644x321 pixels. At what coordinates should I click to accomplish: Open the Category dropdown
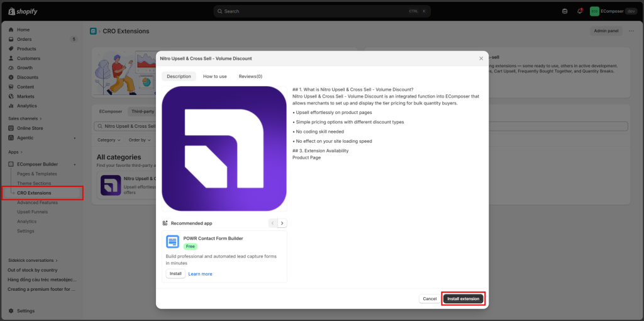(109, 140)
